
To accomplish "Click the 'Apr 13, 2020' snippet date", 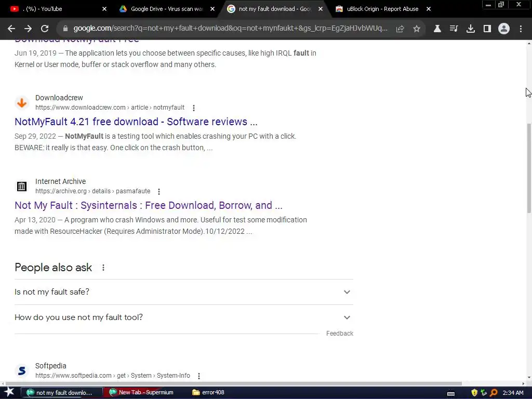I will [35, 220].
